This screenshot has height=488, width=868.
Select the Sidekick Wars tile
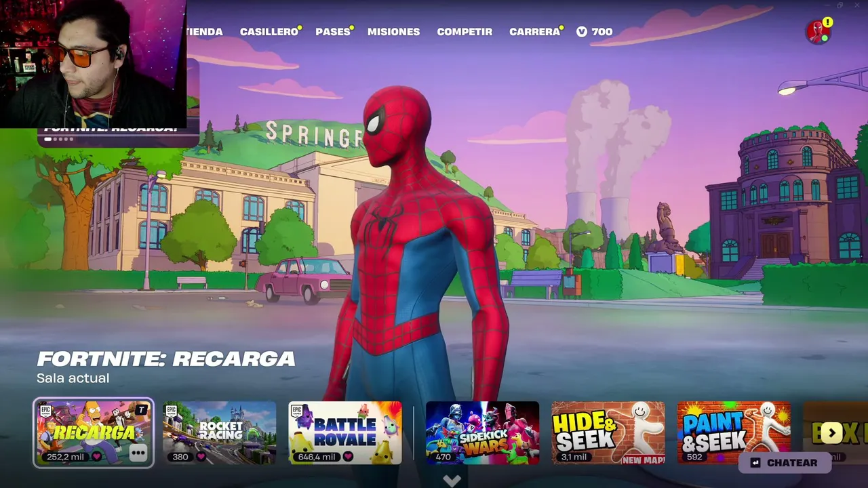coord(482,433)
